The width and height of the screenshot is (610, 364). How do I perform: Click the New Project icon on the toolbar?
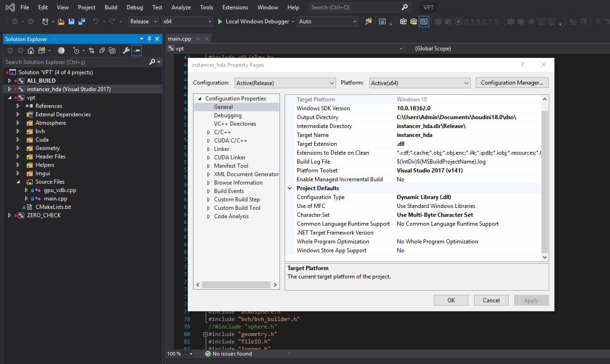[x=46, y=21]
